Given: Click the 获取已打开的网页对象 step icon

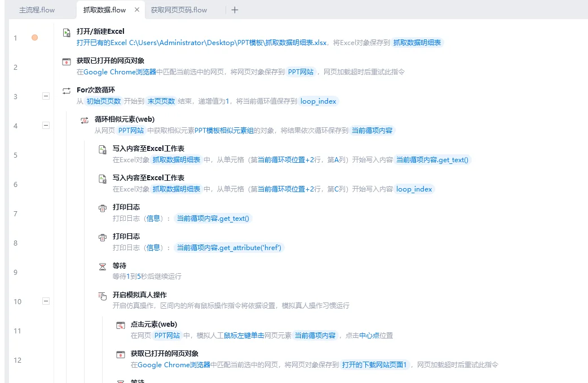Looking at the screenshot, I should (x=67, y=61).
